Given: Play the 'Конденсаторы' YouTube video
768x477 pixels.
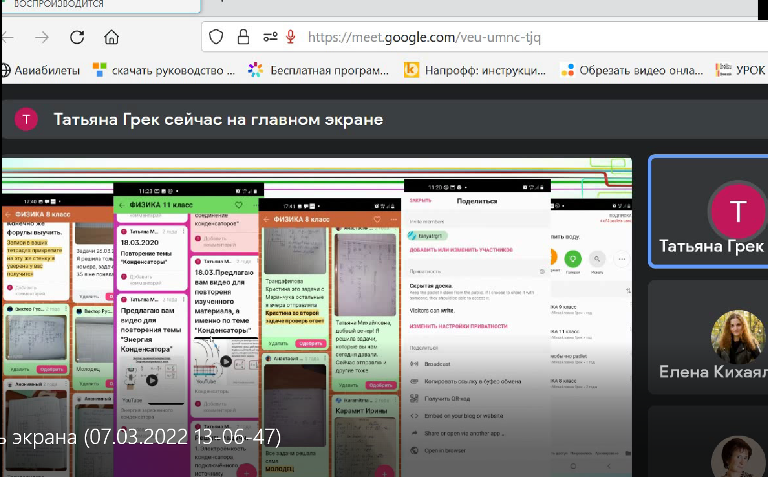Looking at the screenshot, I should pos(225,361).
